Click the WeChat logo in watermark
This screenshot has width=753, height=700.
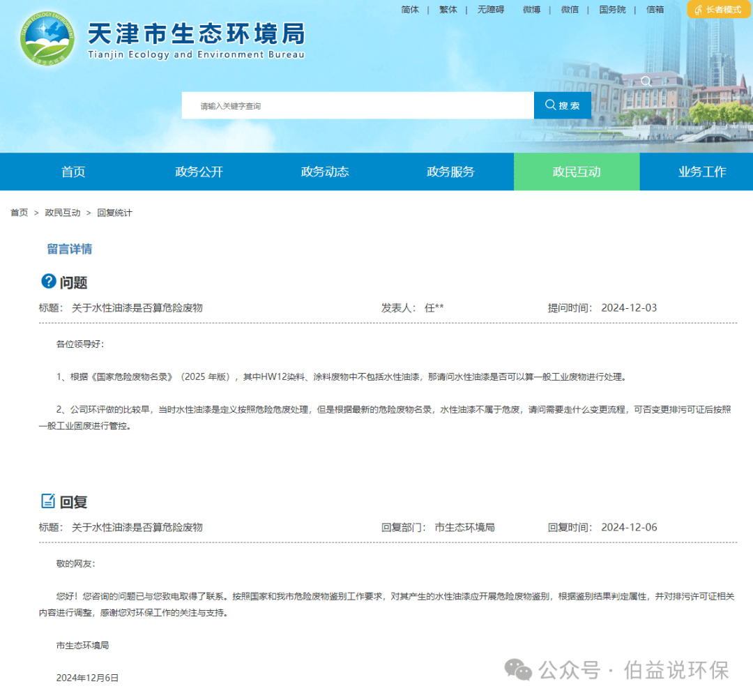point(518,670)
